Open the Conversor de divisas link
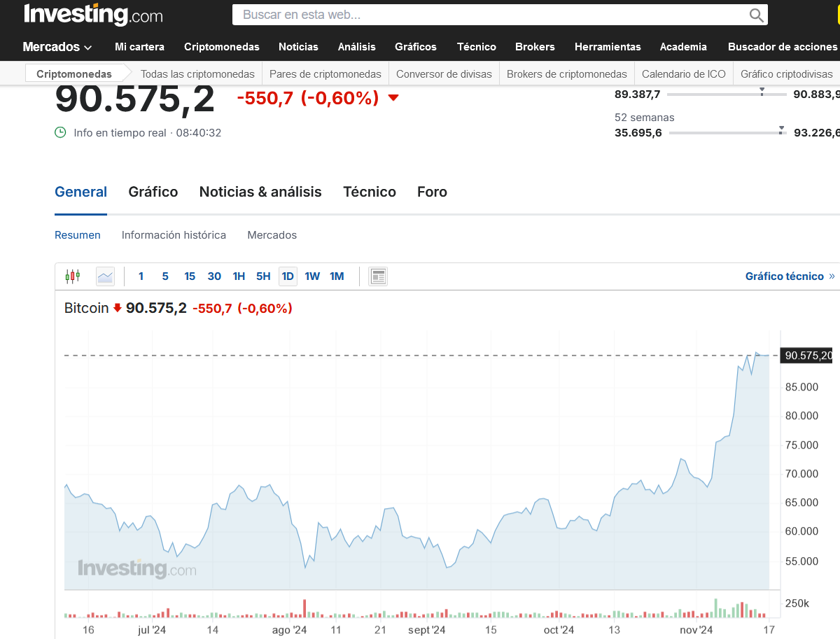The width and height of the screenshot is (840, 639). [444, 73]
